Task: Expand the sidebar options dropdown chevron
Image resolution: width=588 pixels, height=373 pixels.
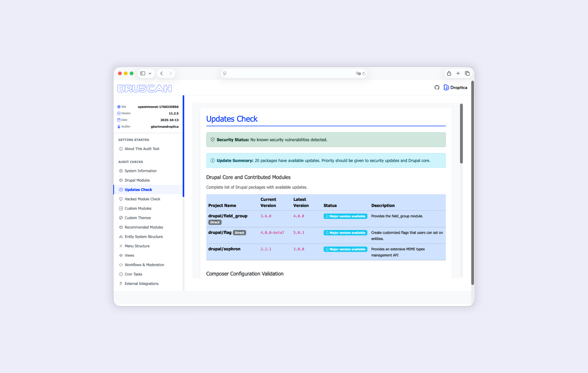Action: (150, 73)
